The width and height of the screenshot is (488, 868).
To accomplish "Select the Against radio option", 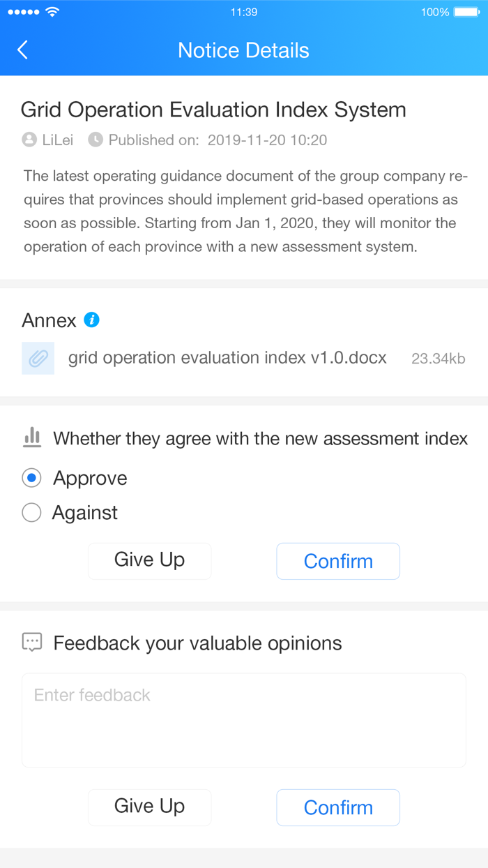I will (x=31, y=513).
